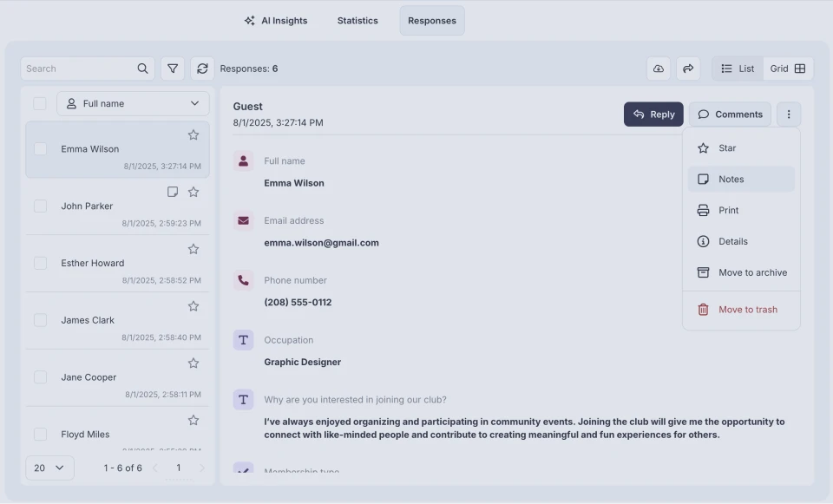Check Emma Wilson's response checkbox
833x504 pixels.
pyautogui.click(x=40, y=148)
